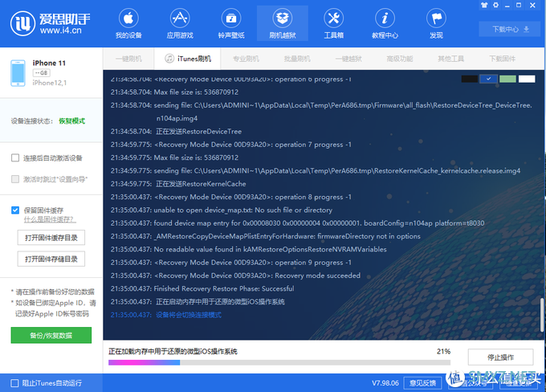The image size is (546, 392).
Task: Click 恢复模式 connection status text
Action: tap(71, 121)
